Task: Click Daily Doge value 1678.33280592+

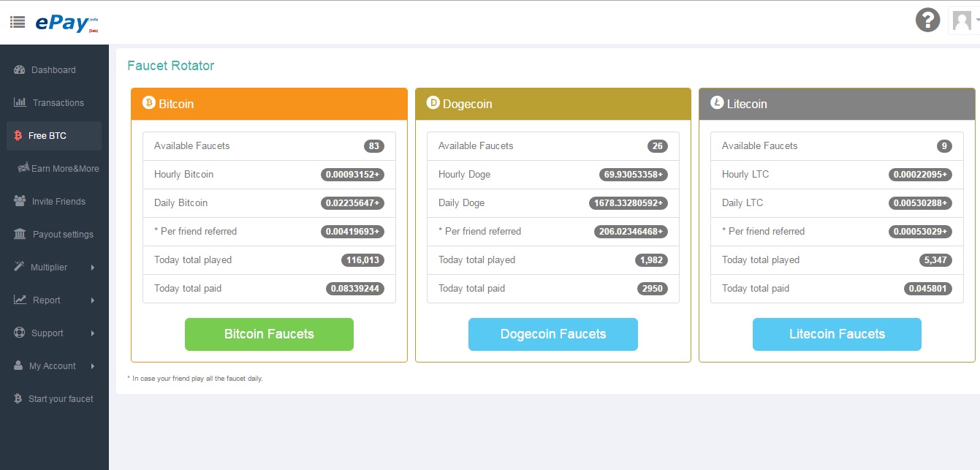Action: tap(628, 203)
